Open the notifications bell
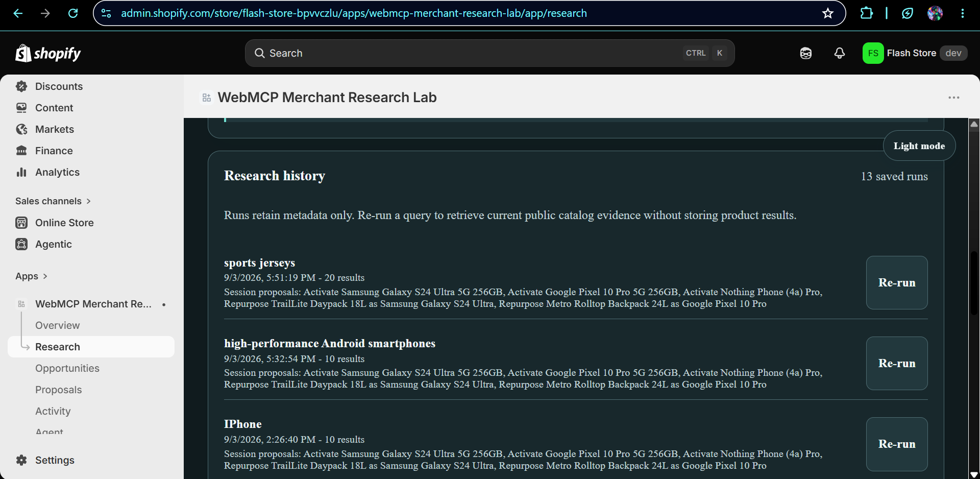 coord(840,53)
